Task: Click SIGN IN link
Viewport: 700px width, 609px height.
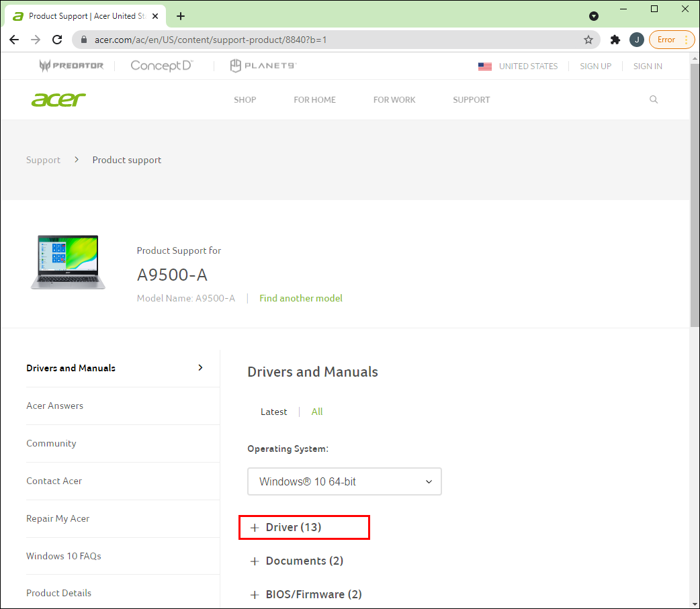Action: click(648, 66)
